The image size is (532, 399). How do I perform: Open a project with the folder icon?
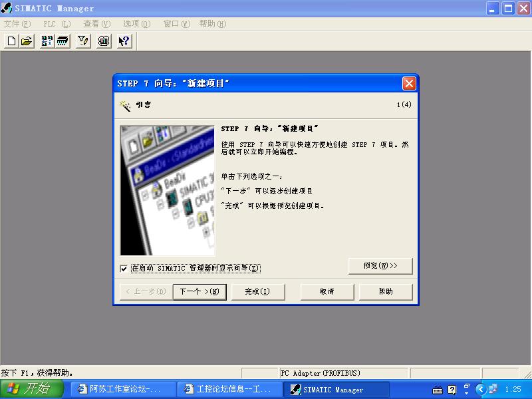pyautogui.click(x=27, y=41)
